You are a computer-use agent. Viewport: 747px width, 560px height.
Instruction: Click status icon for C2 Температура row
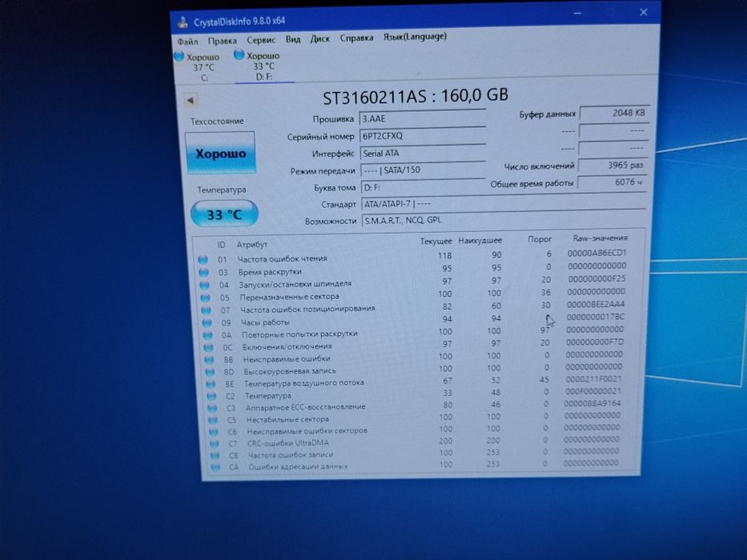click(211, 396)
